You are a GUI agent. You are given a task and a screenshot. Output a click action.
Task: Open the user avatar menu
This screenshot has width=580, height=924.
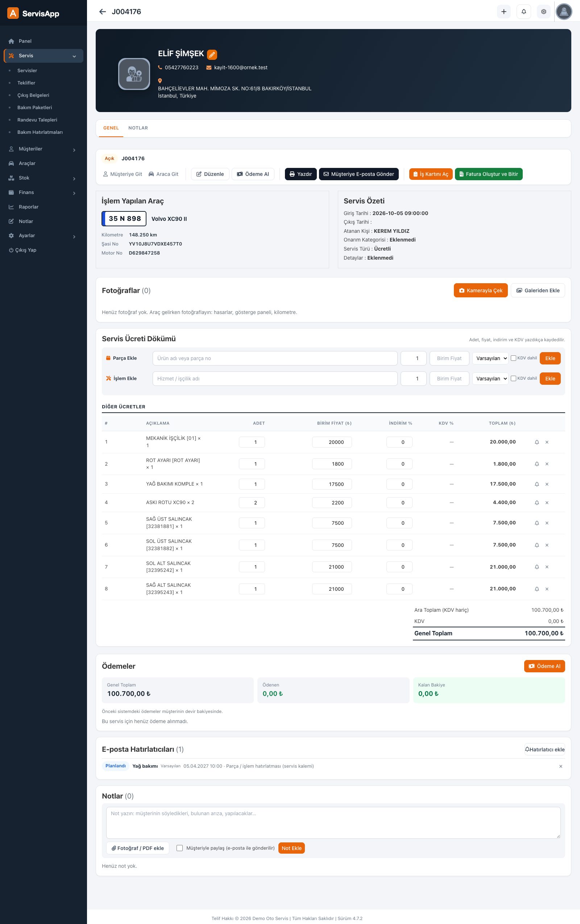coord(563,12)
